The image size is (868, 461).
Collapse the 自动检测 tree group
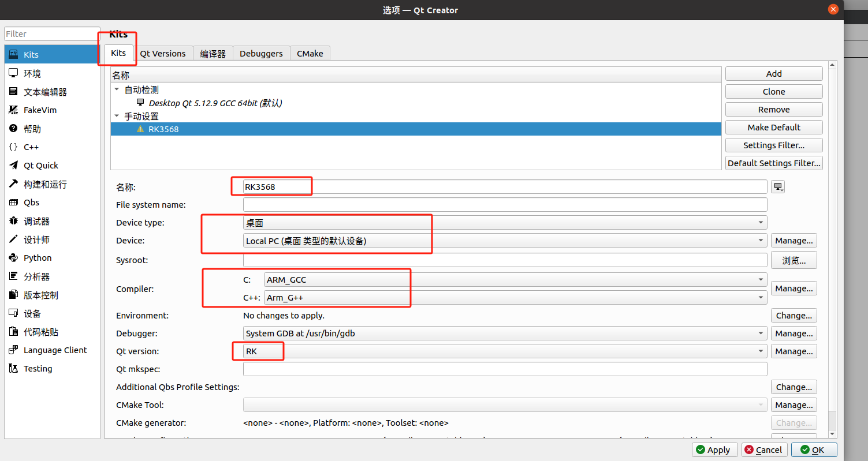coord(117,90)
